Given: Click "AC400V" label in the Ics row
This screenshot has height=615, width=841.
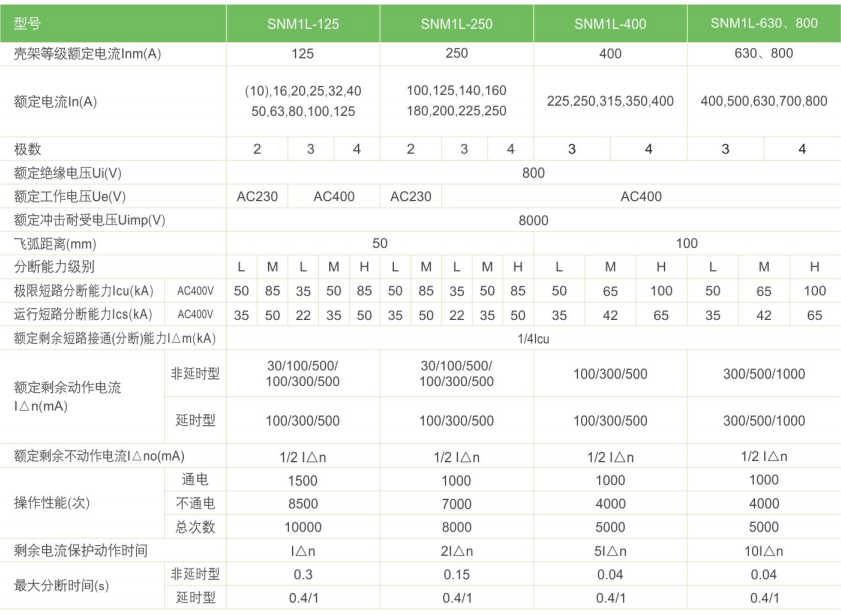Looking at the screenshot, I should point(195,314).
